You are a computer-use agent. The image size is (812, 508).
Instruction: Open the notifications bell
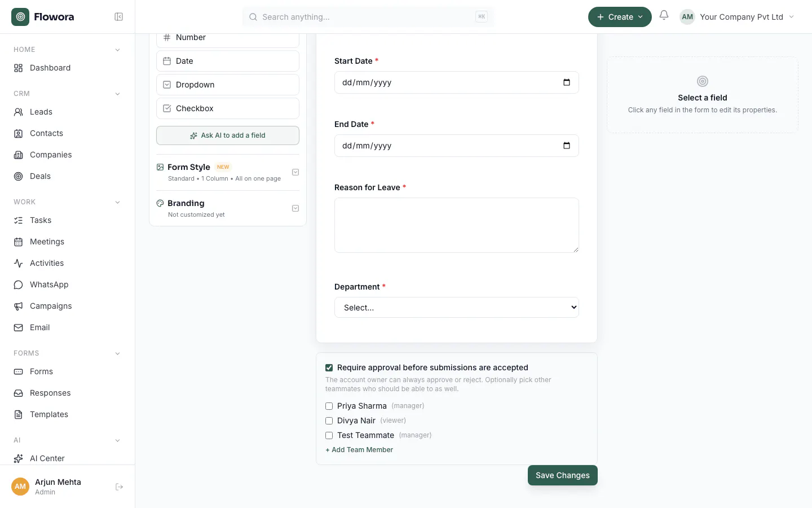[x=664, y=16]
